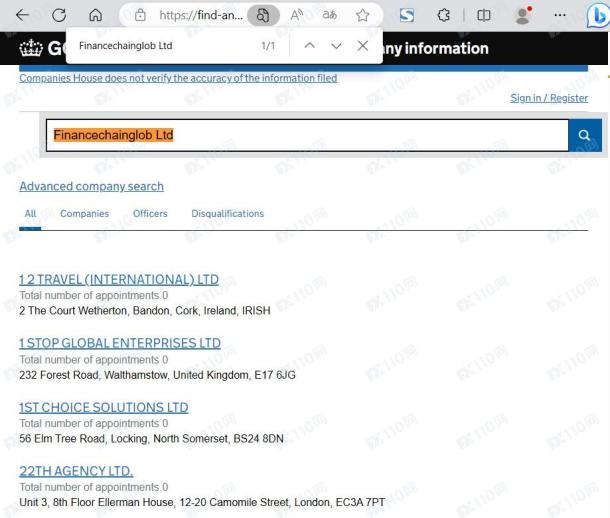Switch to the Disqualifications tab
The height and width of the screenshot is (518, 610).
228,214
